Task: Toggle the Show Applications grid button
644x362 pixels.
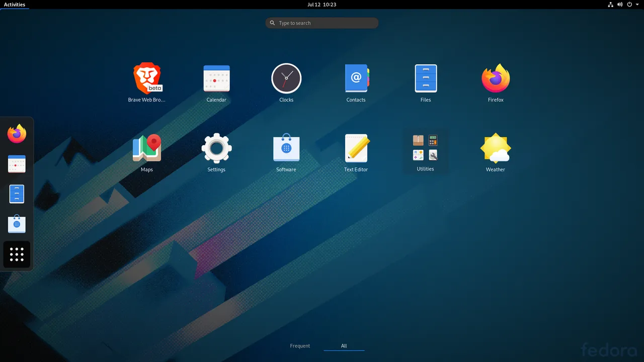Action: (x=17, y=254)
